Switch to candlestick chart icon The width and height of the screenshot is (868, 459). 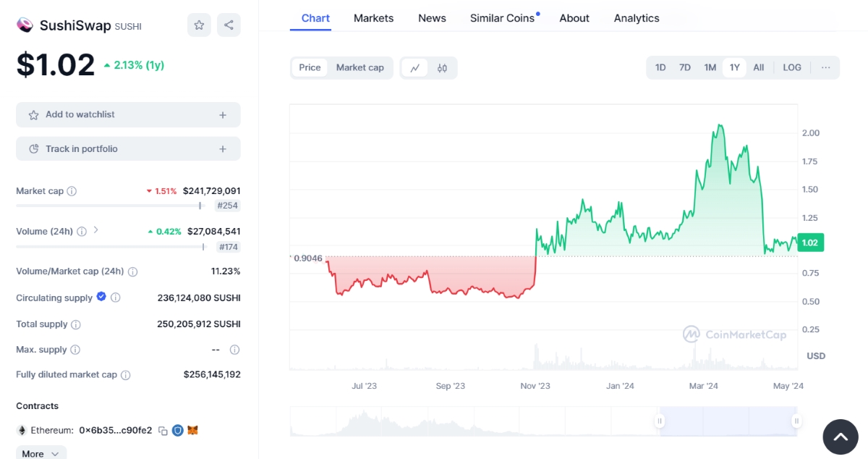pyautogui.click(x=442, y=68)
